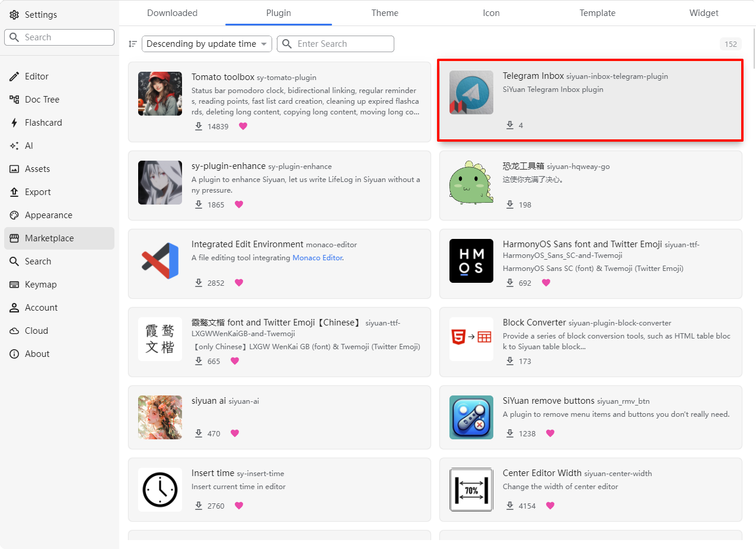This screenshot has height=549, width=756.
Task: Open the Downloaded tab
Action: tap(172, 13)
